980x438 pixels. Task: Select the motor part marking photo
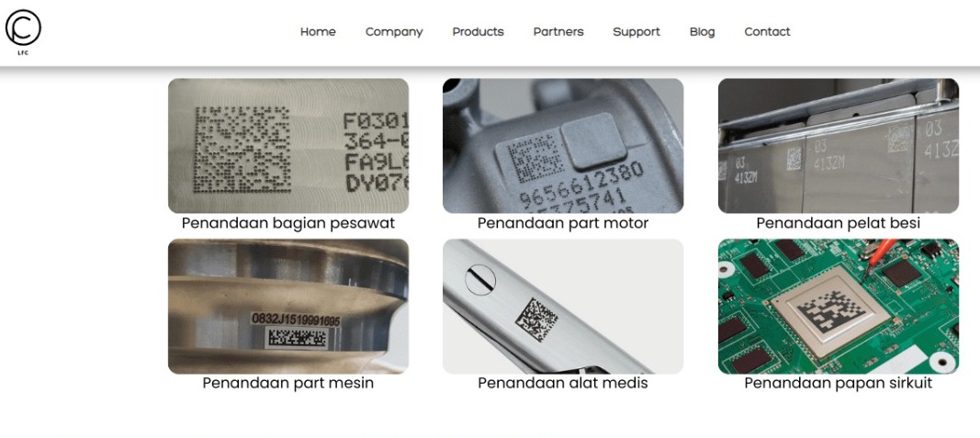point(562,146)
